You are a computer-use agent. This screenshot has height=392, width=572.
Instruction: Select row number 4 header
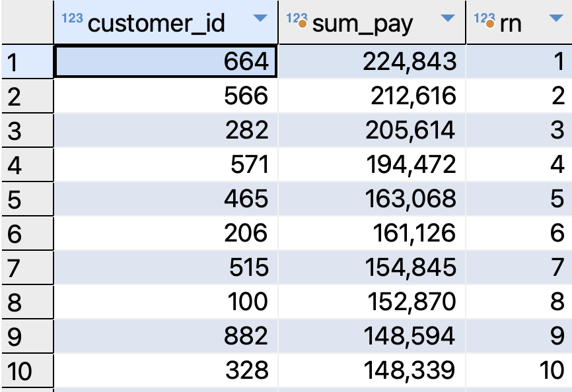27,164
